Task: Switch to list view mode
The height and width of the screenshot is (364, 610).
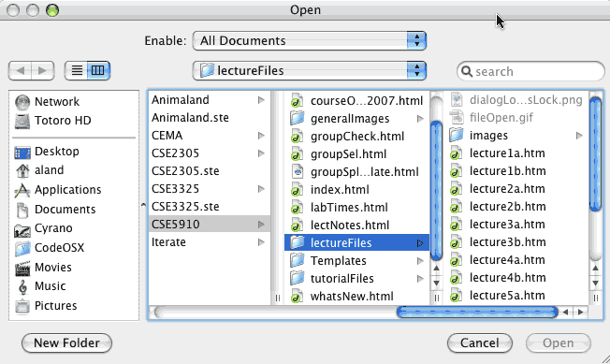Action: click(x=77, y=70)
